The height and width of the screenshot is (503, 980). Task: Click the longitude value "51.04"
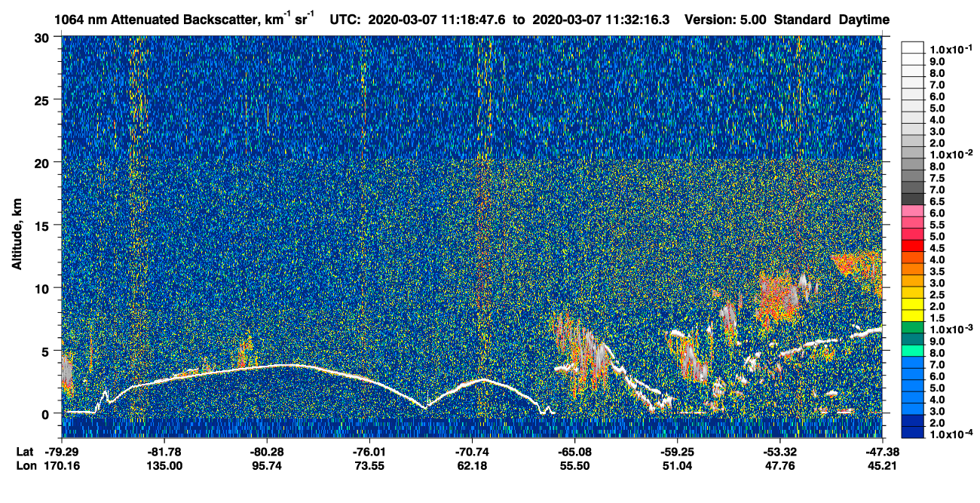click(677, 466)
